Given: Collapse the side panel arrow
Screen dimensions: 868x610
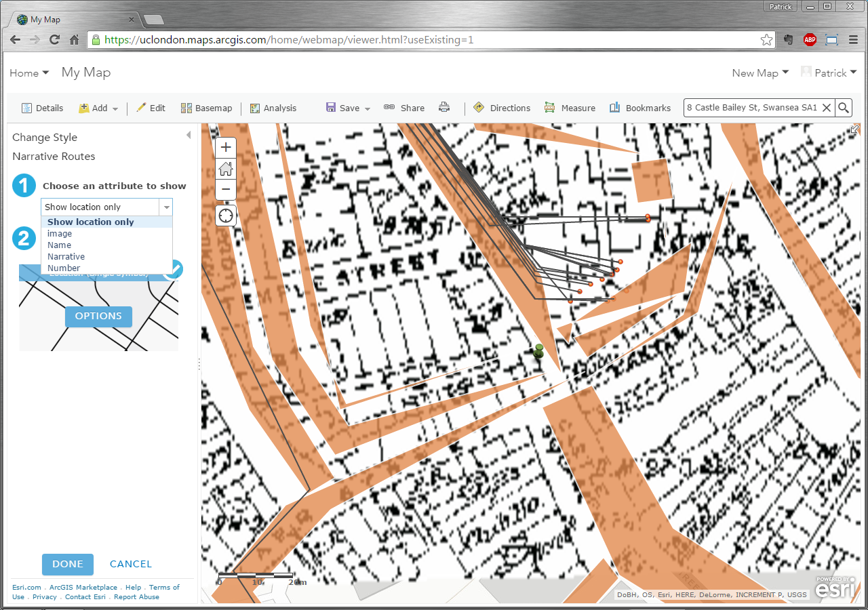Looking at the screenshot, I should (189, 136).
